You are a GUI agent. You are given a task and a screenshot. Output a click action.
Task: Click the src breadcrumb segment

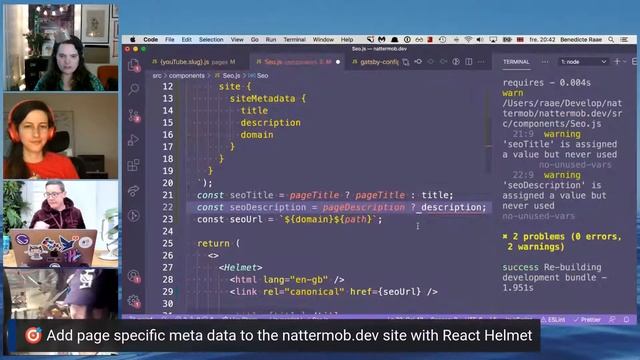[157, 76]
